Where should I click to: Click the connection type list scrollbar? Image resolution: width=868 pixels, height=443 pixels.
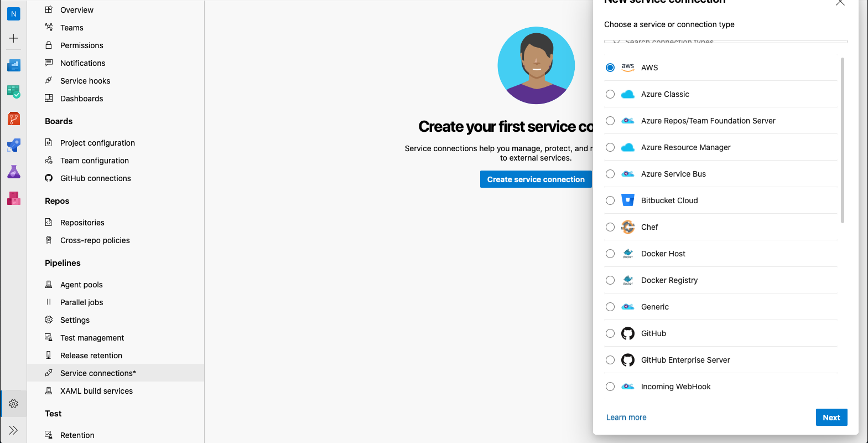click(843, 140)
